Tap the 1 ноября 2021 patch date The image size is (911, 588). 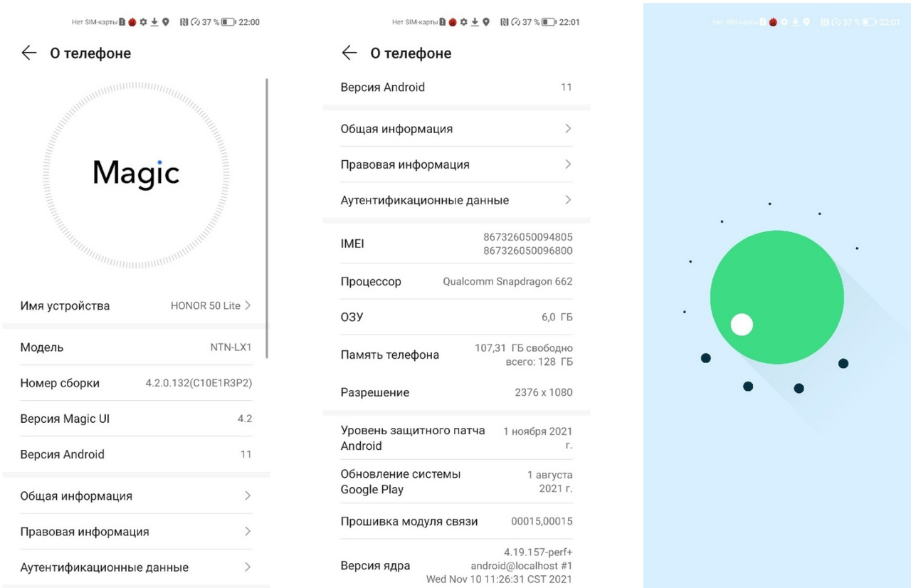pyautogui.click(x=537, y=438)
